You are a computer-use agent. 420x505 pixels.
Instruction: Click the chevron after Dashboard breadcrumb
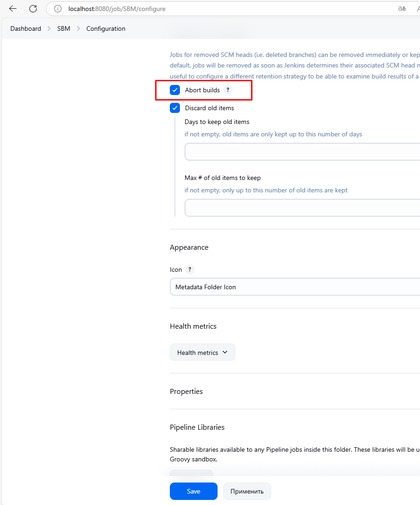(x=49, y=28)
